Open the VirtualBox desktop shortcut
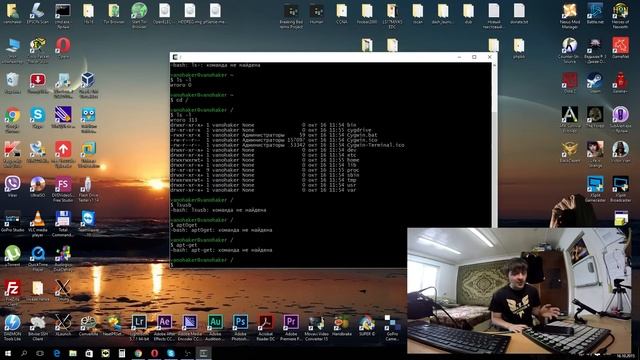The width and height of the screenshot is (640, 360). coord(88,85)
